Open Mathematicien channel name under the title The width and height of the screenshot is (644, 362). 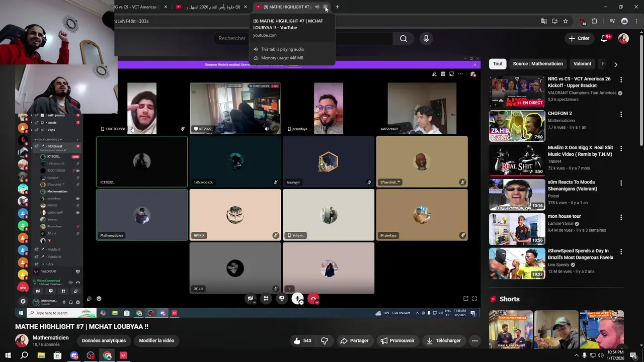(x=50, y=338)
